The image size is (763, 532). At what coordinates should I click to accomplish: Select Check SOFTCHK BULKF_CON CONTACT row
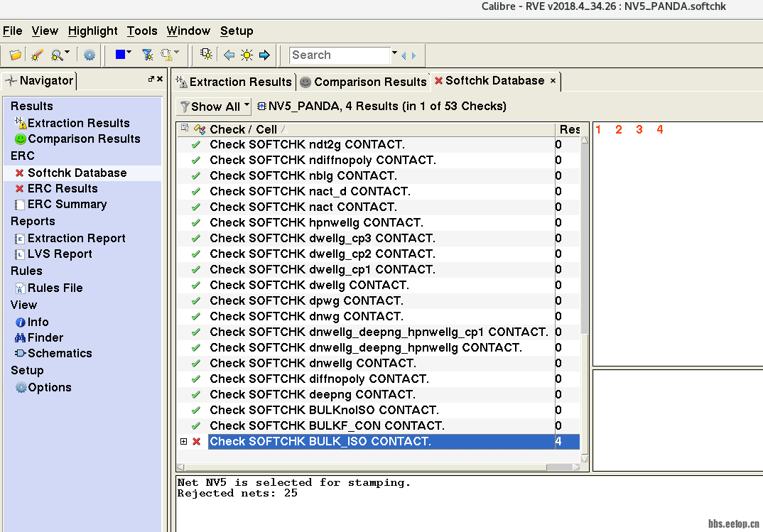379,426
